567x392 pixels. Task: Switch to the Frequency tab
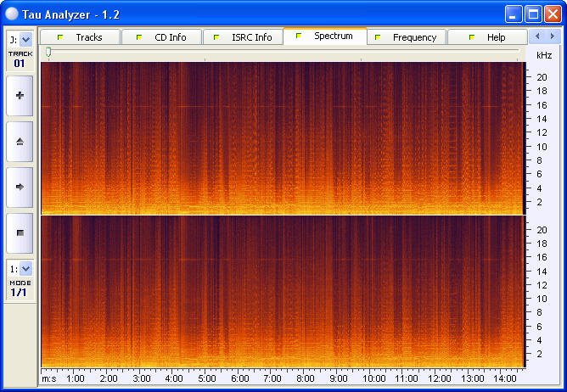[x=406, y=37]
